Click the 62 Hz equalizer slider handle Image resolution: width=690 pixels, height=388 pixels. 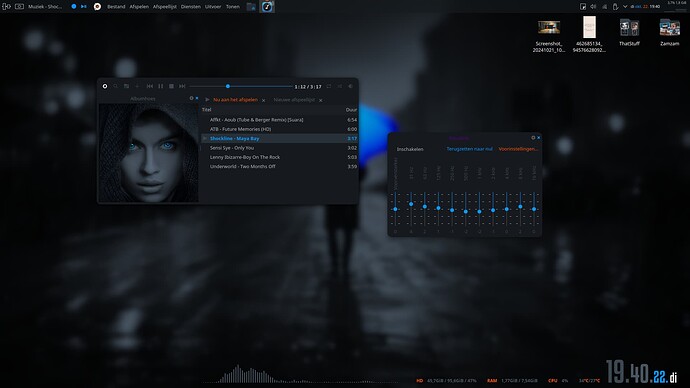425,206
